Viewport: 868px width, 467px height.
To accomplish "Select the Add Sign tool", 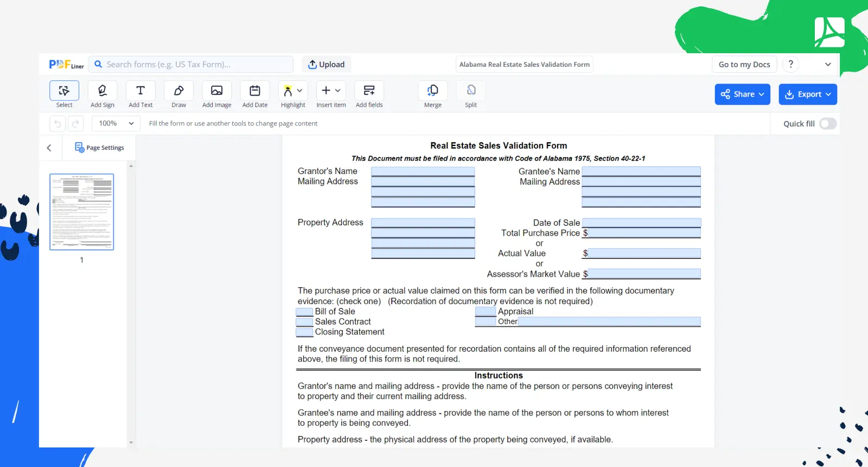I will (x=102, y=91).
